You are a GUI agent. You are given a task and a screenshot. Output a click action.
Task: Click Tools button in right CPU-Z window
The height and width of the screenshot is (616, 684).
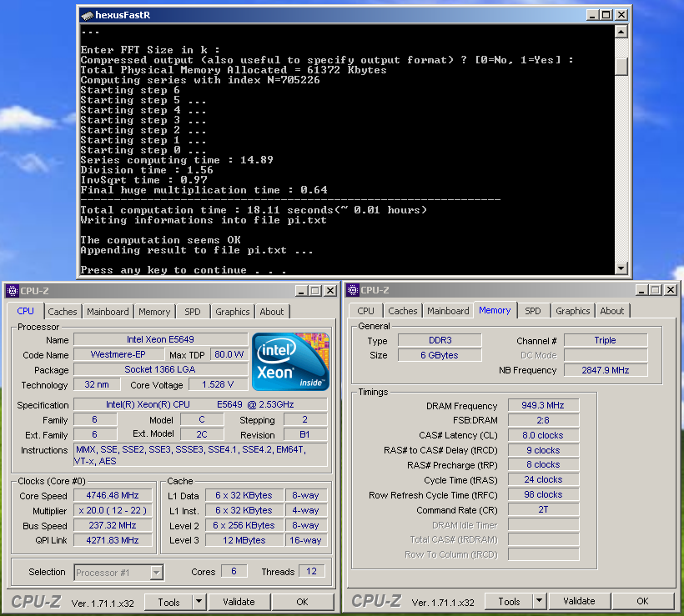click(509, 601)
